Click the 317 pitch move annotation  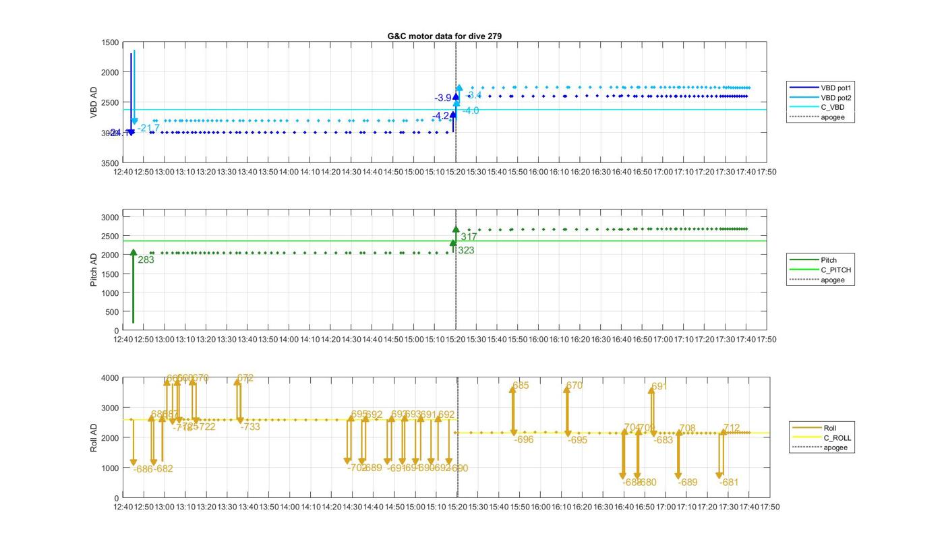click(469, 237)
